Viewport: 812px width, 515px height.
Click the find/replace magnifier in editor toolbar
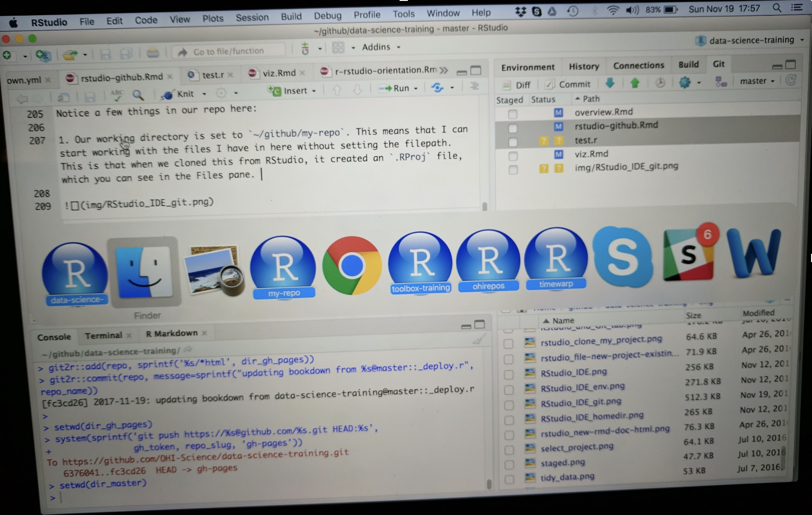(137, 95)
